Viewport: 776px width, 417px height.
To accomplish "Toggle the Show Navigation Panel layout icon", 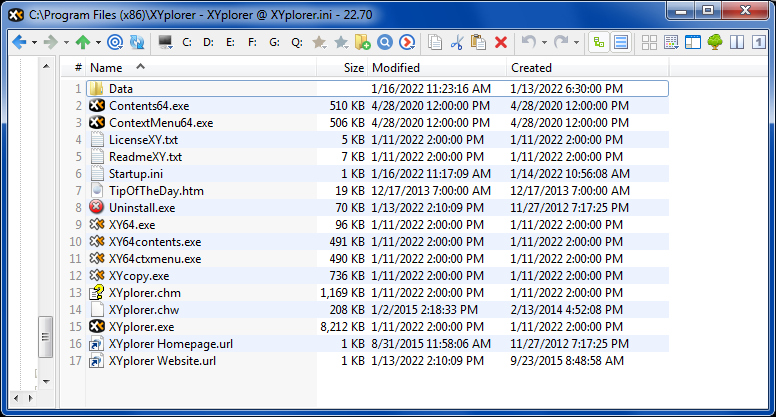I will tap(693, 43).
